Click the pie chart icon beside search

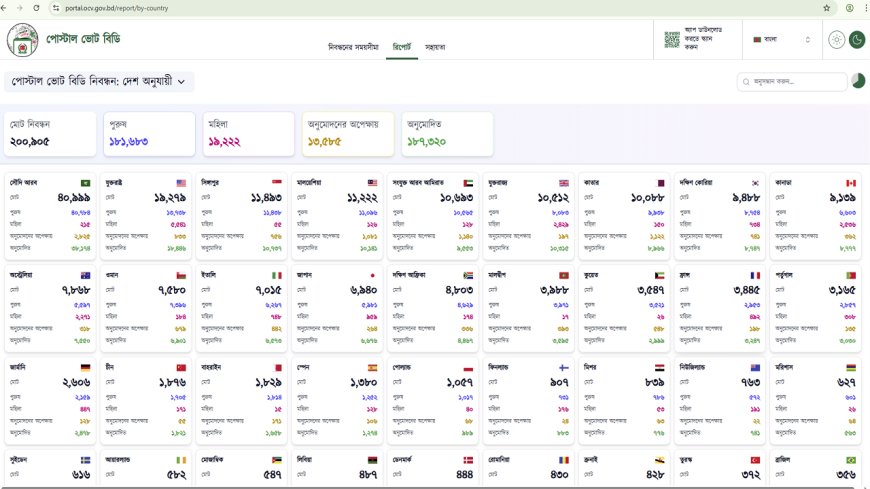[858, 81]
